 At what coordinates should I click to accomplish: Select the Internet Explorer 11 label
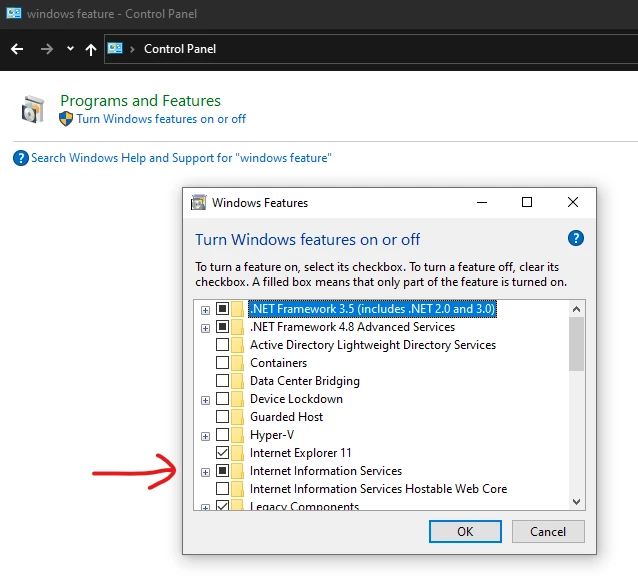pos(300,453)
